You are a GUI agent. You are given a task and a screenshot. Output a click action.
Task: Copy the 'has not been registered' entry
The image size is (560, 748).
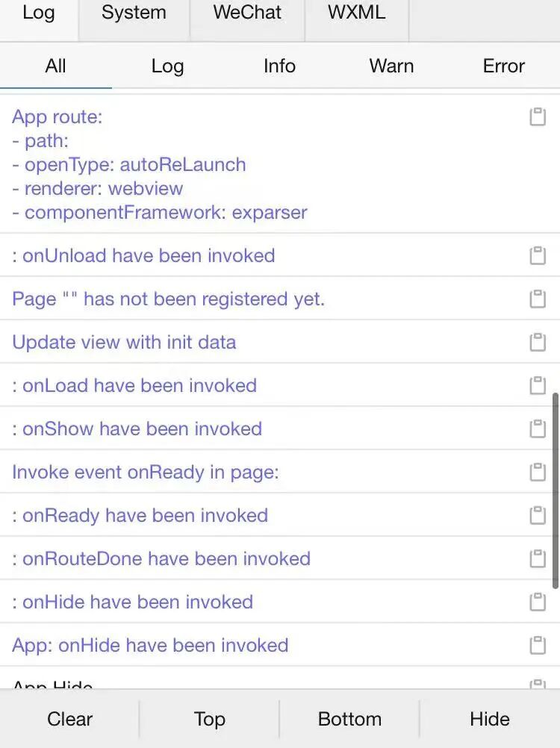538,299
